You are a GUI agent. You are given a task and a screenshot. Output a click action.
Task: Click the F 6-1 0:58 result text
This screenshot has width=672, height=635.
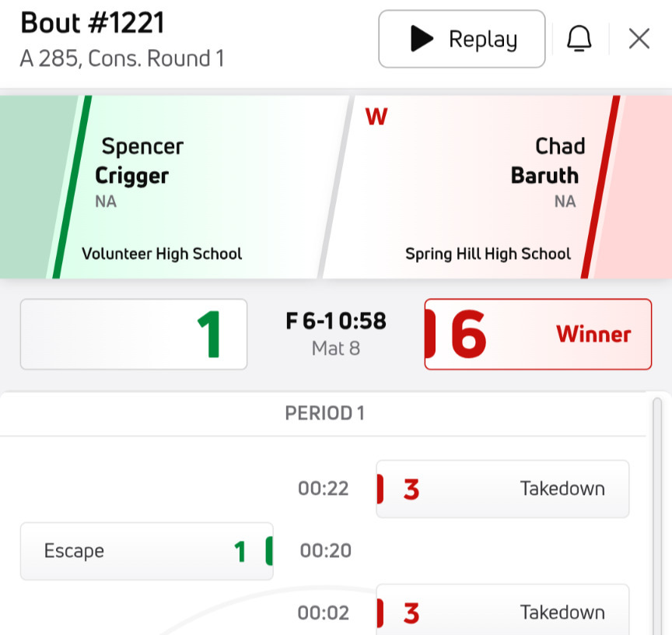pyautogui.click(x=336, y=321)
